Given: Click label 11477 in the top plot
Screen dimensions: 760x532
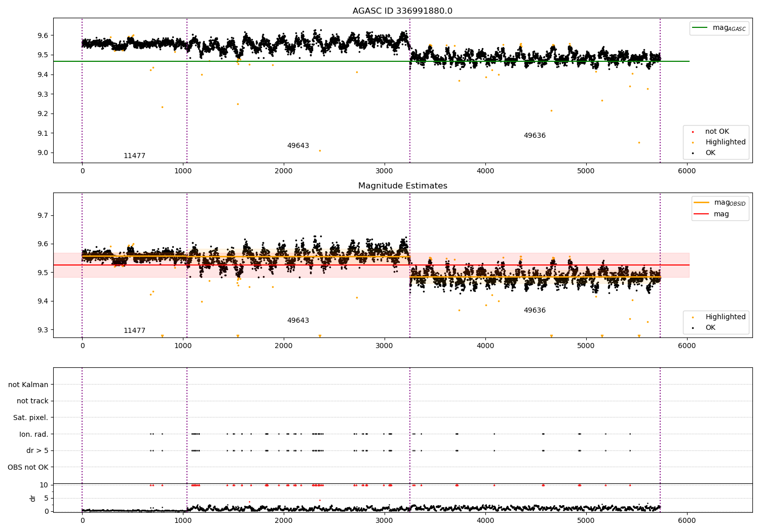Looking at the screenshot, I should [x=134, y=156].
